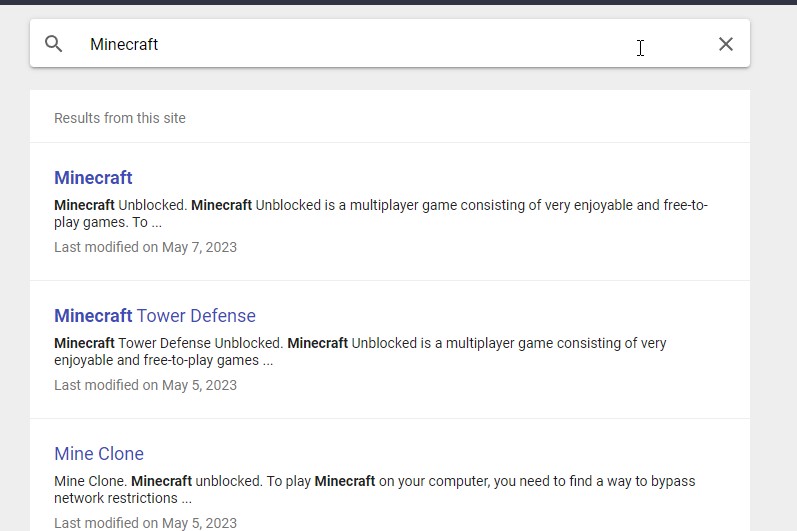The width and height of the screenshot is (797, 531).
Task: Click 'Last modified on May 7, 2023' text
Action: coord(145,247)
